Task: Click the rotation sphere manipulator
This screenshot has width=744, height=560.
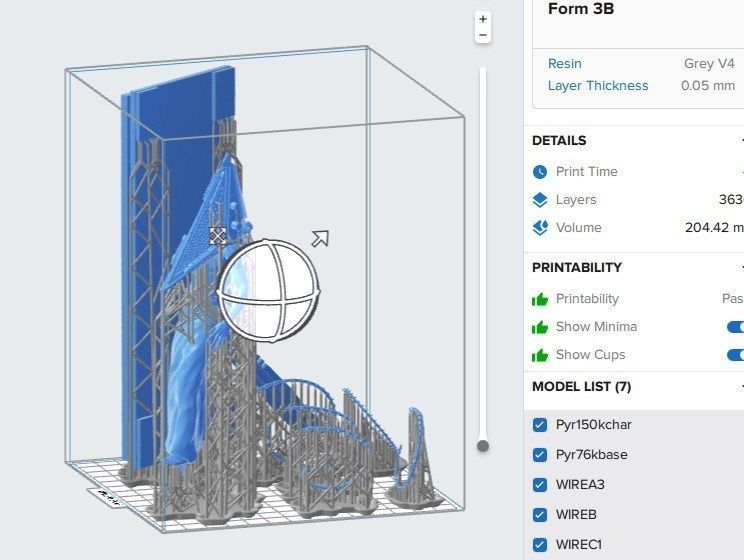Action: pos(269,290)
